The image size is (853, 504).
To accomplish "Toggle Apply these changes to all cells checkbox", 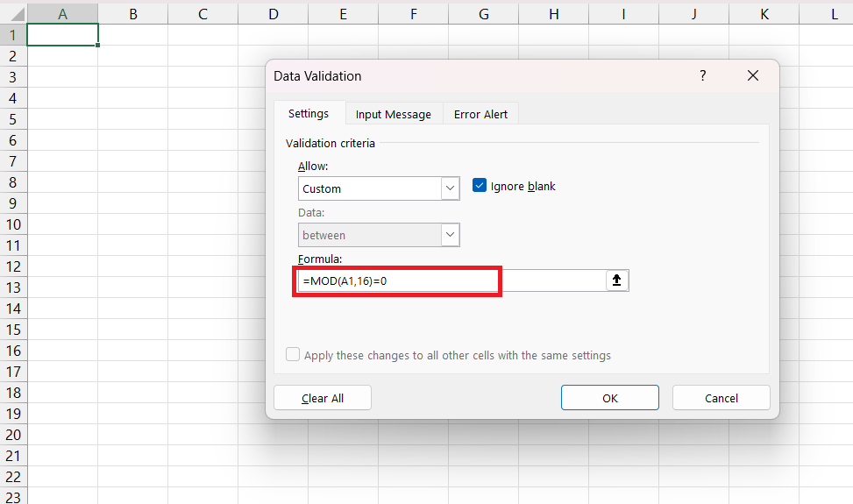I will 293,354.
